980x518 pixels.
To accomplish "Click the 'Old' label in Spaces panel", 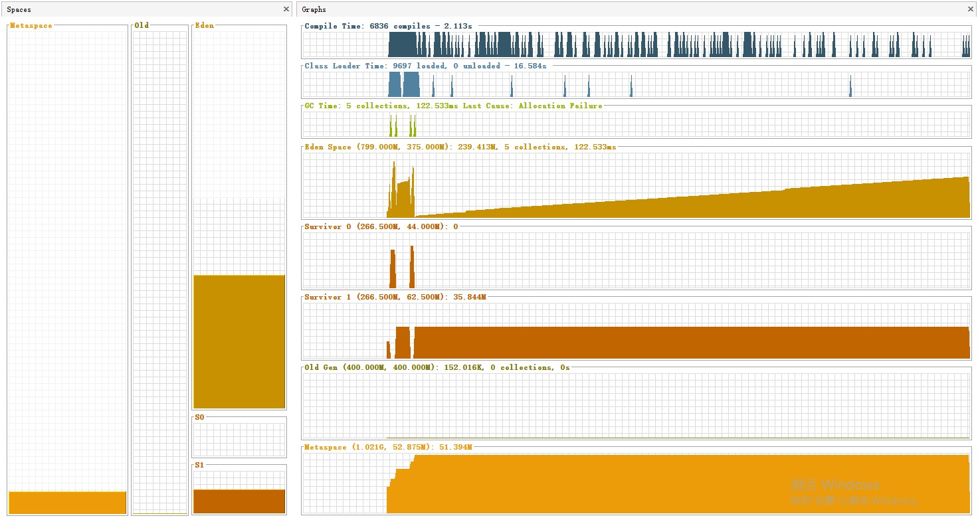I will coord(142,25).
